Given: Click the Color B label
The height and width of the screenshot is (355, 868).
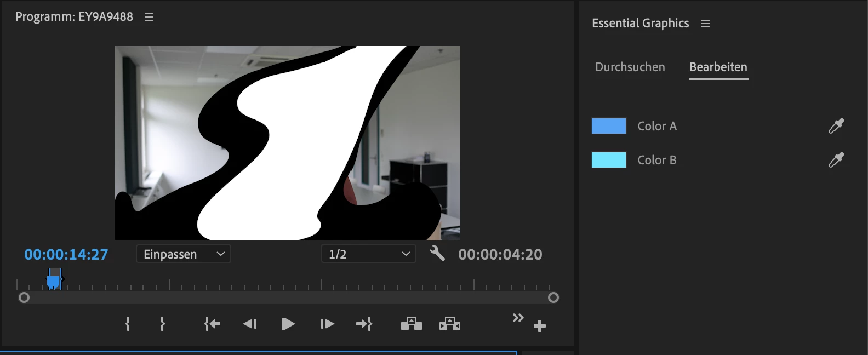Looking at the screenshot, I should [657, 160].
